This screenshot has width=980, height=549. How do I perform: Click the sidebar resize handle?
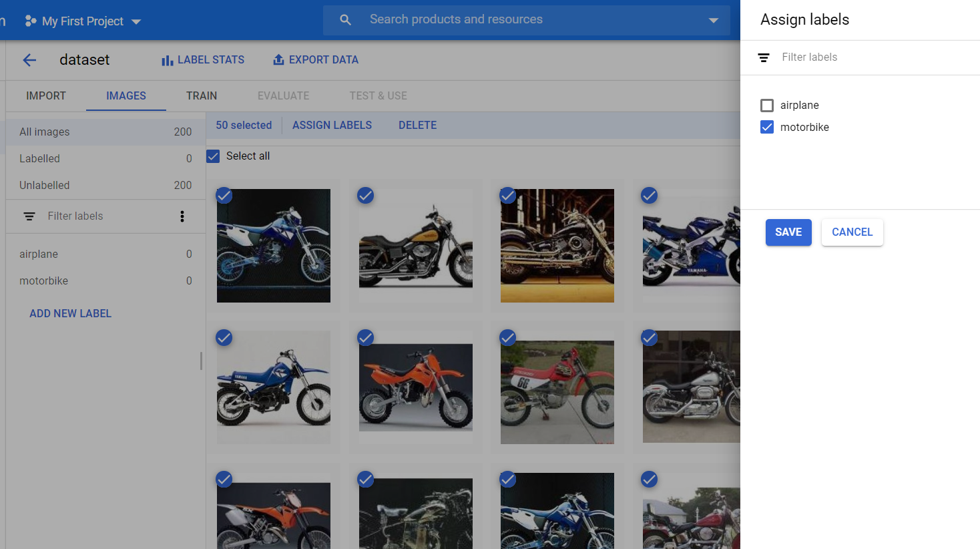(201, 361)
